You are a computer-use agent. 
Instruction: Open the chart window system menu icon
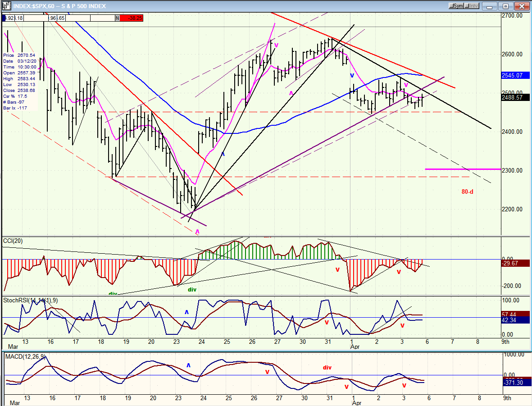(x=7, y=6)
